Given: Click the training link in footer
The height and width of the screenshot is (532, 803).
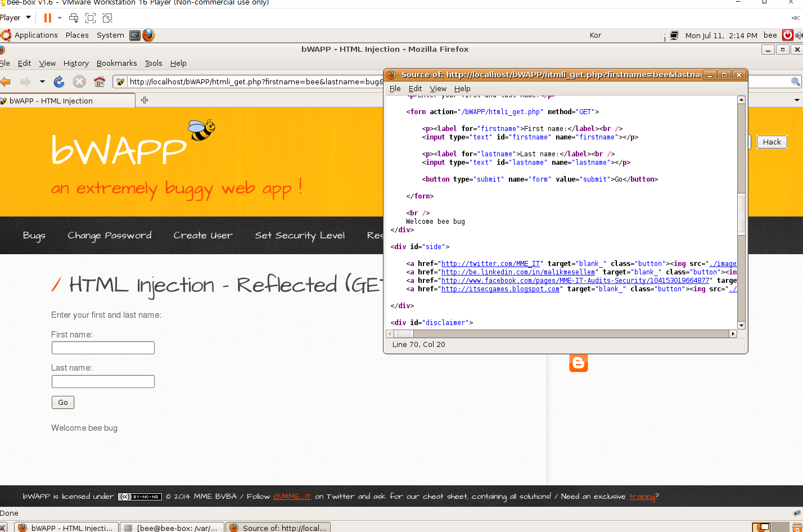Looking at the screenshot, I should coord(642,497).
